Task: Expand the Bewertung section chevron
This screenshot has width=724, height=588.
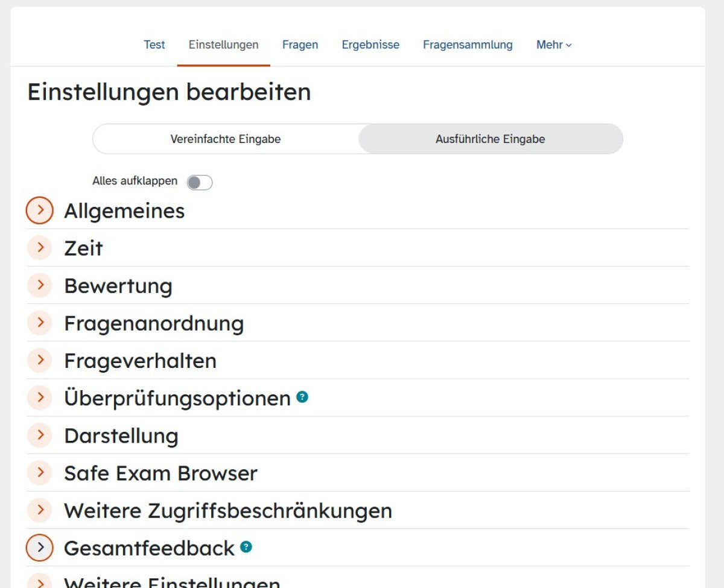Action: [x=40, y=285]
